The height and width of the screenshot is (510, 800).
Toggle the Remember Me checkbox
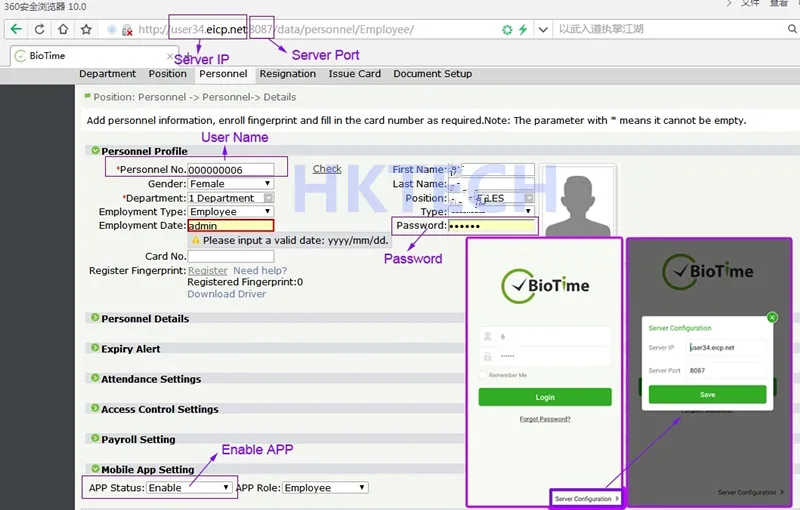point(483,375)
